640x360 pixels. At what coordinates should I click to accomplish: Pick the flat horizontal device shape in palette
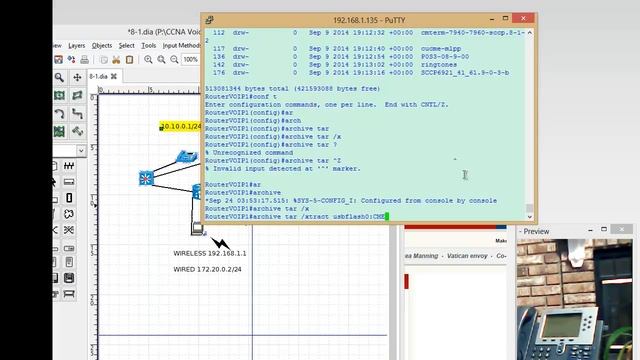tap(69, 182)
